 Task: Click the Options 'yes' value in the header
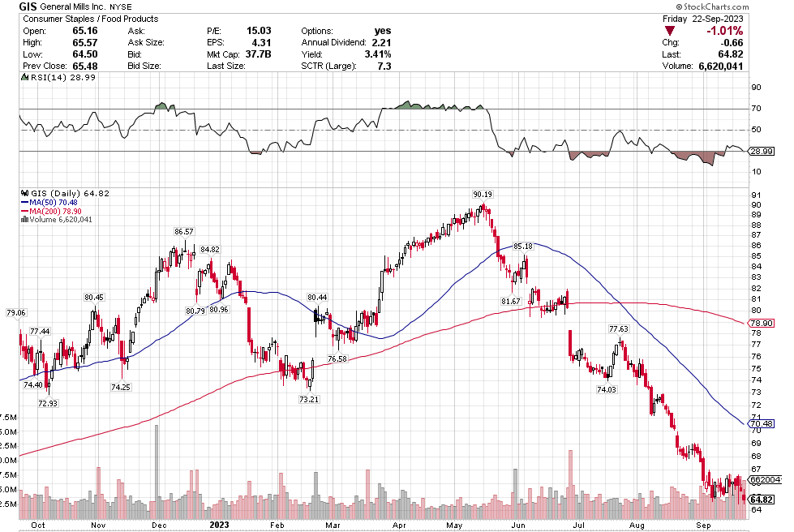point(382,31)
